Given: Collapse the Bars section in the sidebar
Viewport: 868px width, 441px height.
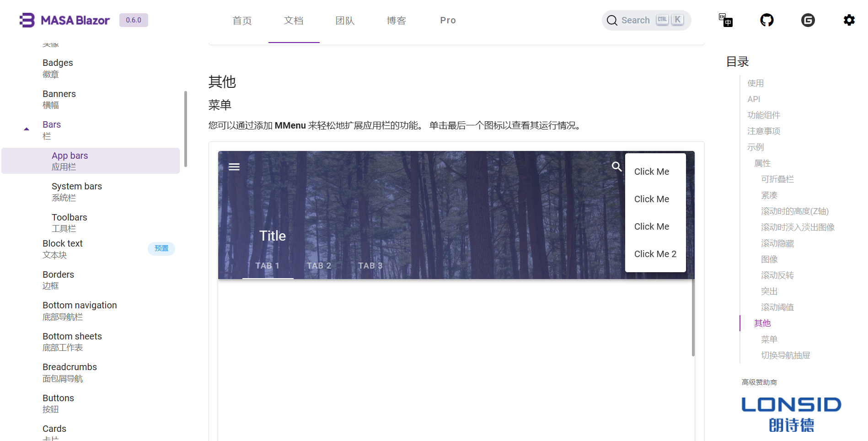Looking at the screenshot, I should [26, 129].
